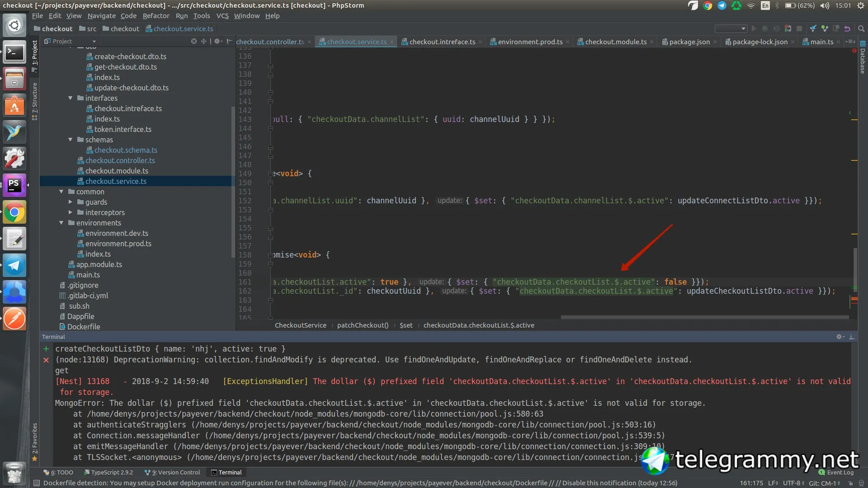Click the Attach to debugger icon
The height and width of the screenshot is (488, 868).
tap(788, 28)
